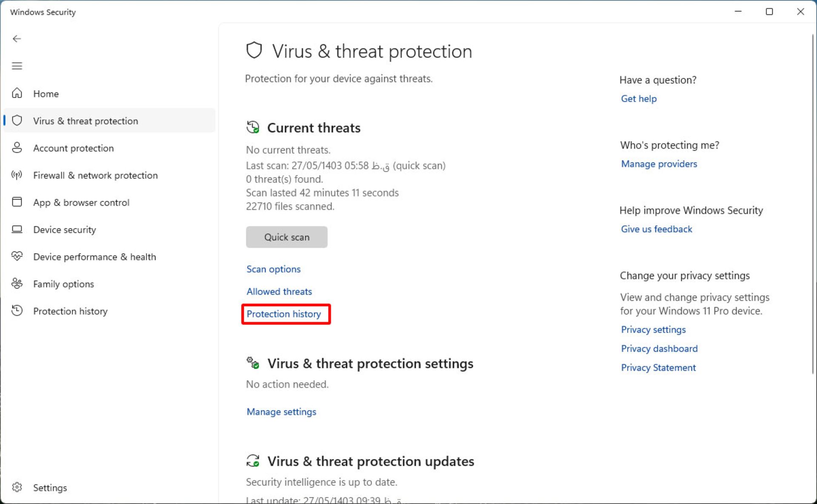Image resolution: width=817 pixels, height=504 pixels.
Task: Select Virus & threat protection sidebar item
Action: 109,121
